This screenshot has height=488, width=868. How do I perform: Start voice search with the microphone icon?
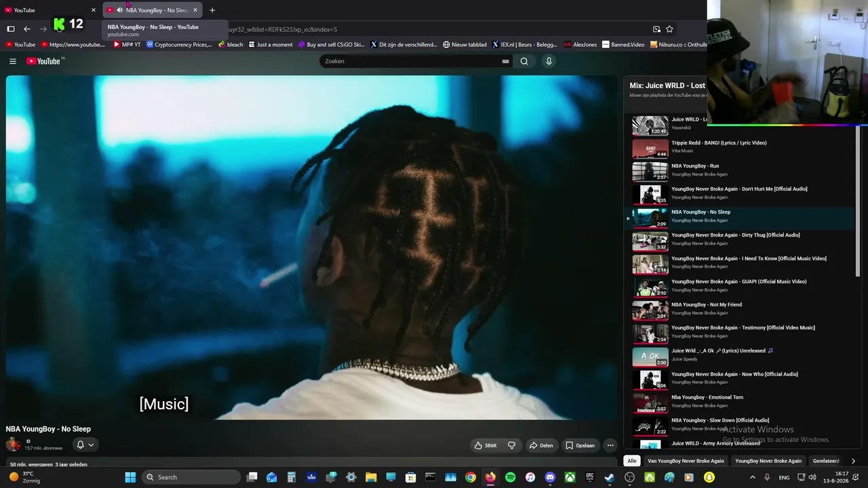pos(549,61)
